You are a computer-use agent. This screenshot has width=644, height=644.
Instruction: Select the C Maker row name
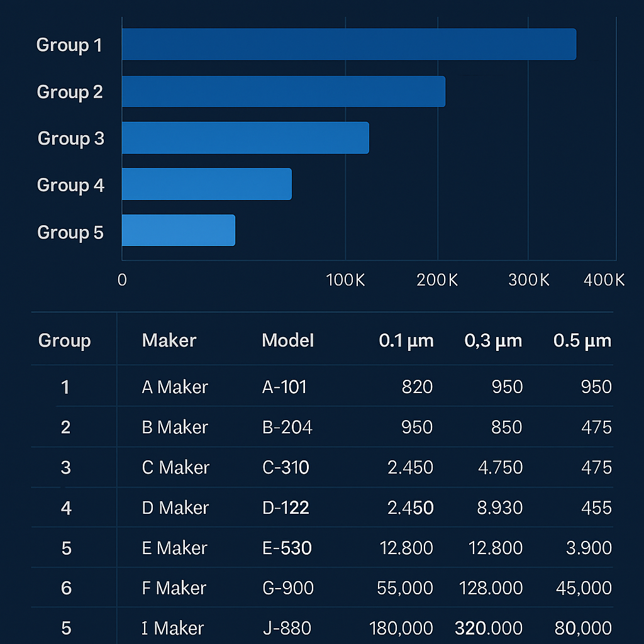175,468
